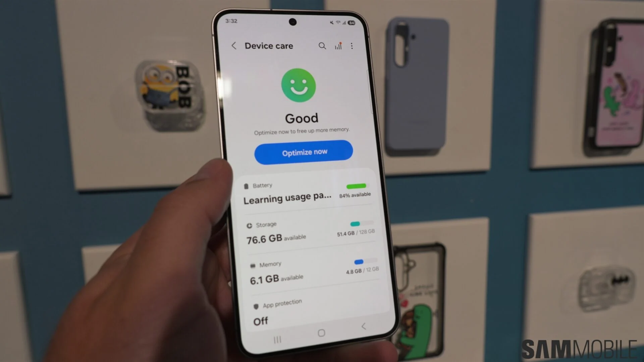Tap the bar chart analytics icon

tap(337, 46)
